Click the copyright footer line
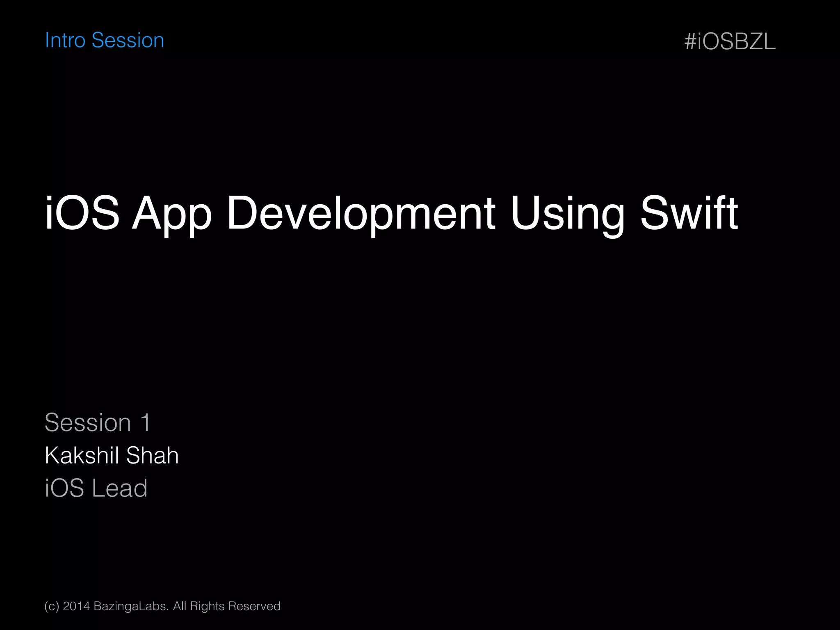The height and width of the screenshot is (630, 840). click(x=162, y=606)
